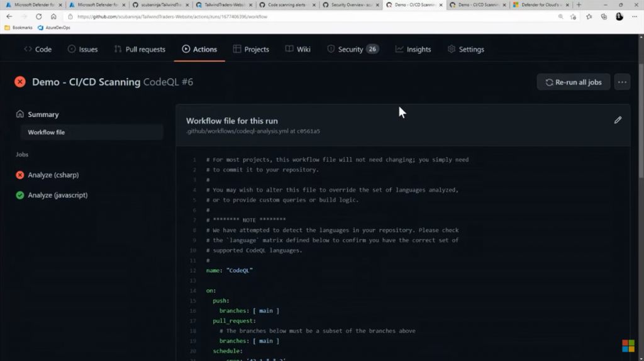This screenshot has width=644, height=361.
Task: Click the address bar URL
Action: pos(172,17)
